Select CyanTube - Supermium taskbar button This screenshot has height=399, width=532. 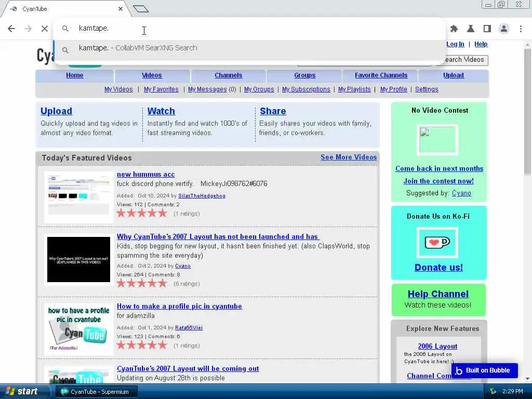pyautogui.click(x=96, y=392)
